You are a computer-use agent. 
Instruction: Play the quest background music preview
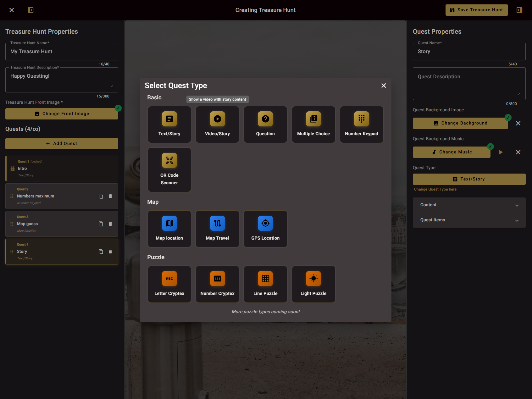(x=501, y=152)
